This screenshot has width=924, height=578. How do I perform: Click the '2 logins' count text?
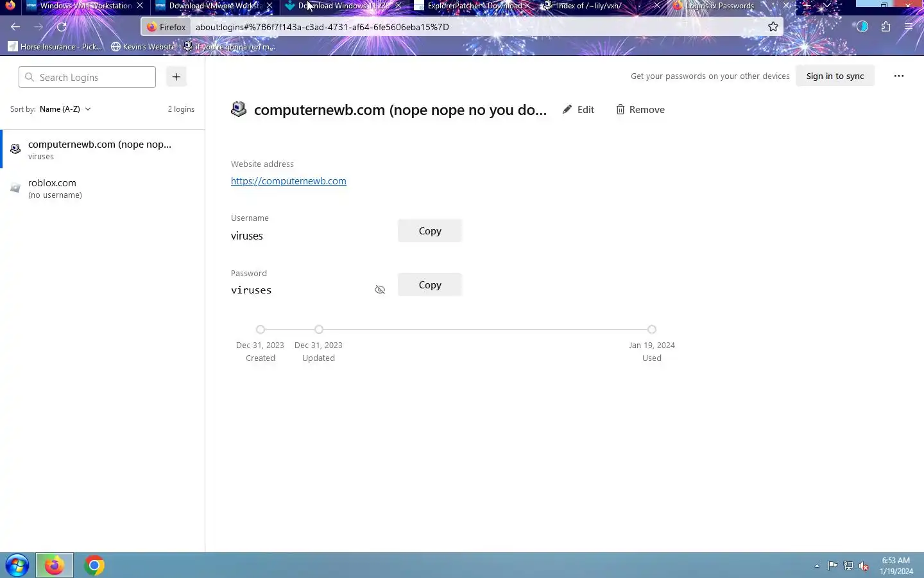coord(181,109)
